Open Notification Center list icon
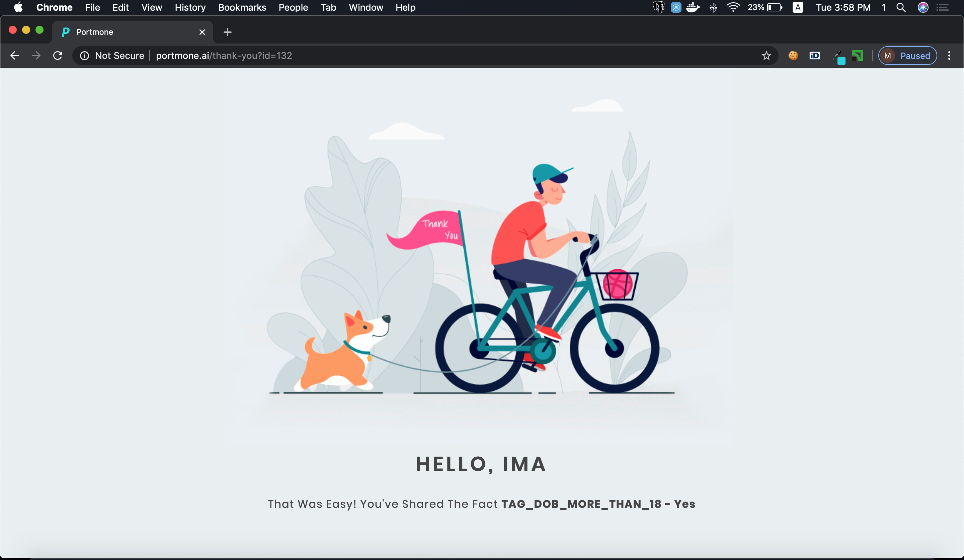964x560 pixels. click(x=942, y=7)
